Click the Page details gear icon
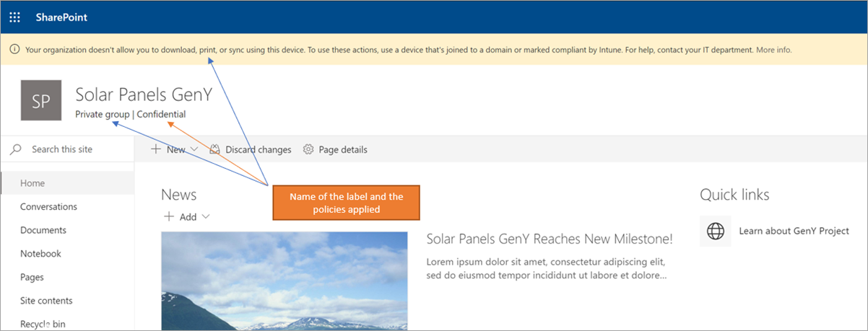The image size is (868, 331). tap(308, 149)
